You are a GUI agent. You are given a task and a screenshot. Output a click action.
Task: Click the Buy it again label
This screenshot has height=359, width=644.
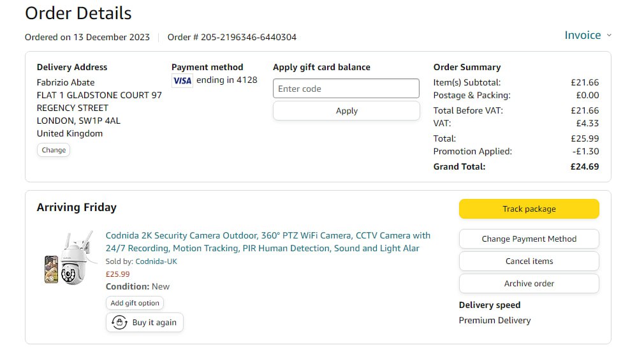(154, 323)
